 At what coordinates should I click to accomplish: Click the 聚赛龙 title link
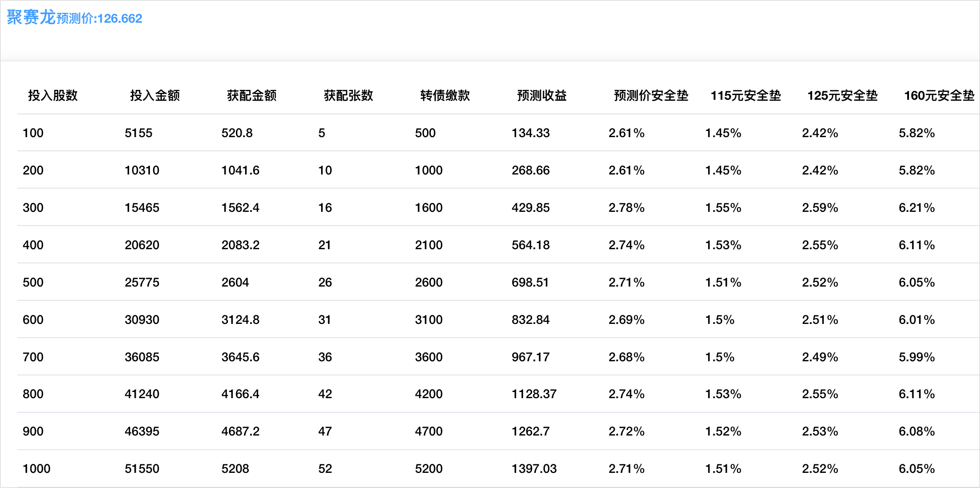[31, 17]
